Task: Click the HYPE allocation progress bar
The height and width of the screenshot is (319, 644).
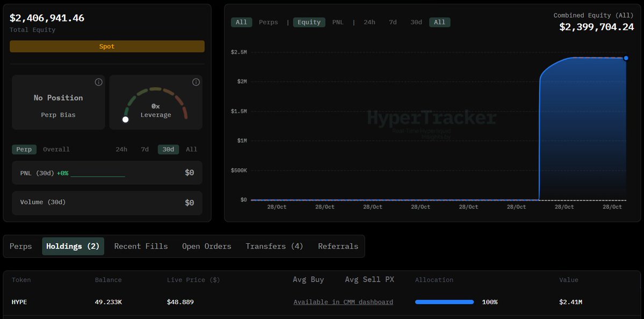Action: [x=444, y=302]
